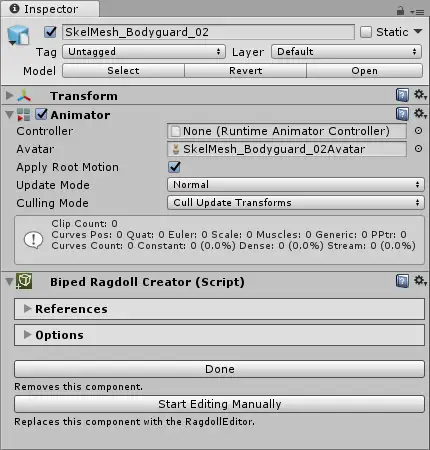Click the Start Editing Manually button
430x450 pixels.
tap(219, 404)
